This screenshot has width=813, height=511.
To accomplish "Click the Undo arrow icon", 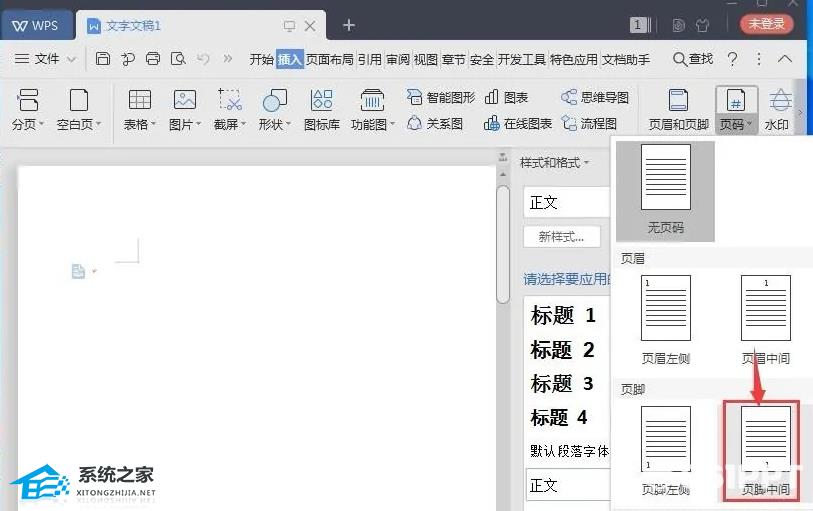I will [203, 59].
